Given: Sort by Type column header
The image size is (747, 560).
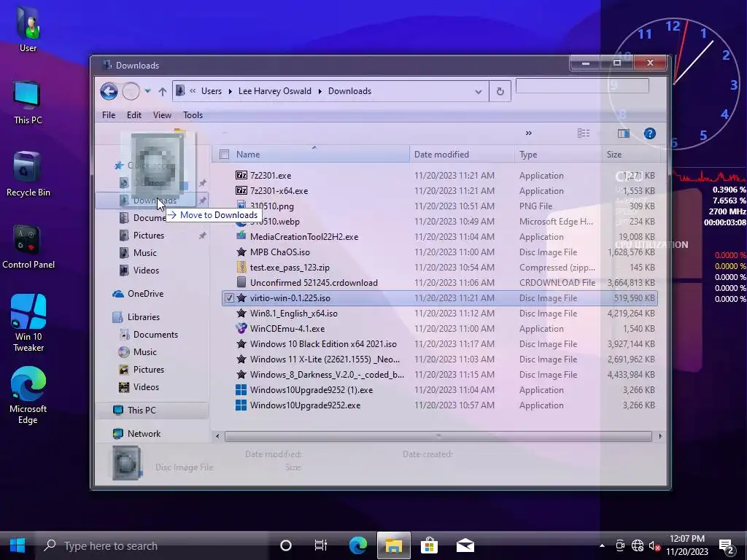Looking at the screenshot, I should (x=558, y=155).
